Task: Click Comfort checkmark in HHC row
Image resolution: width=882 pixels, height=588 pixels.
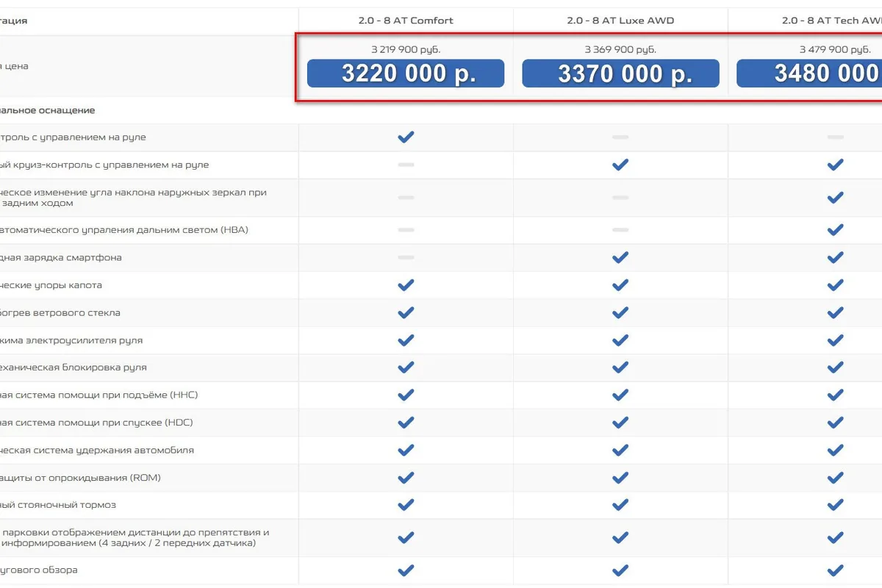Action: pos(406,395)
